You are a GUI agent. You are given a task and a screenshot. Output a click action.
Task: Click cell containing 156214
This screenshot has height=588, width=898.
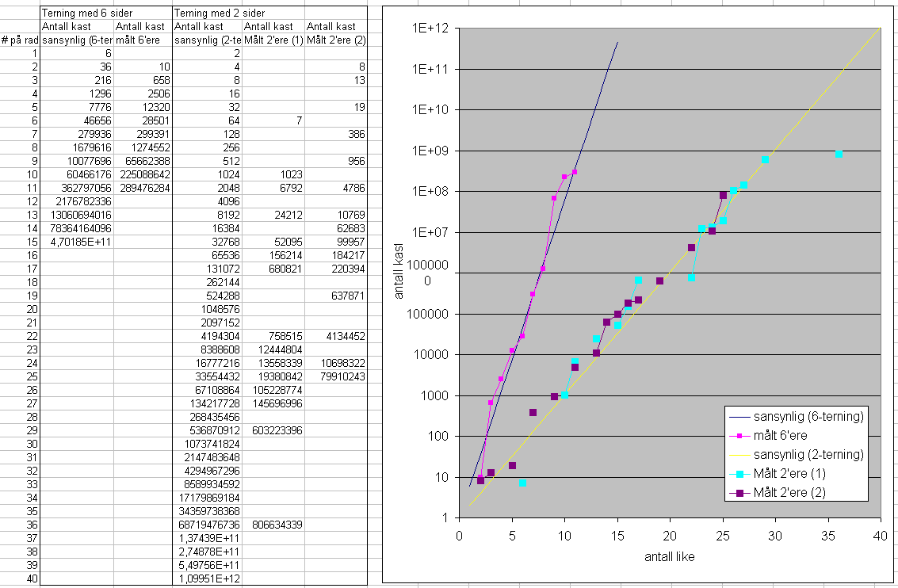[273, 255]
